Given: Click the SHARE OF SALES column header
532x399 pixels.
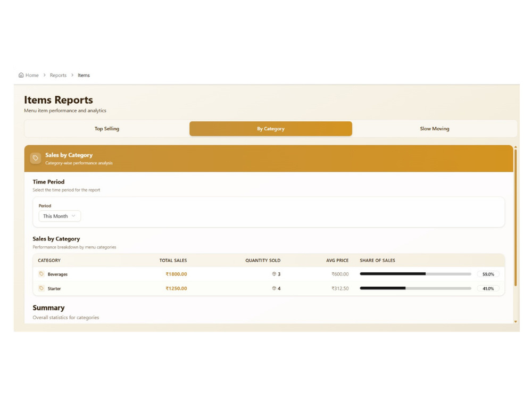Looking at the screenshot, I should coord(377,260).
